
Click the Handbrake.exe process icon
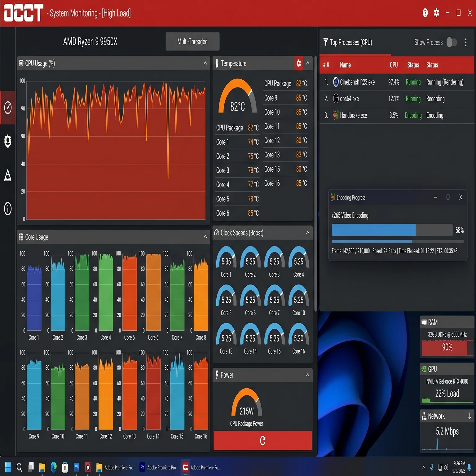(336, 115)
